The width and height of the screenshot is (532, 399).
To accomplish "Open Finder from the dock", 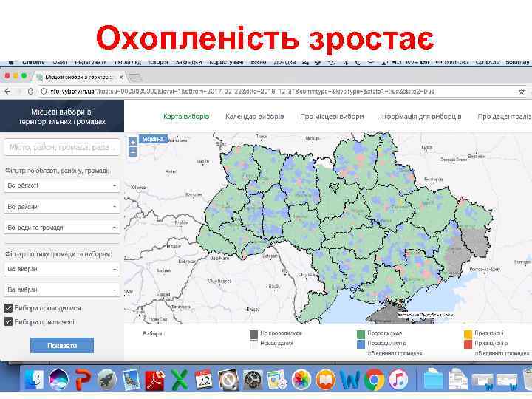I will 34,380.
